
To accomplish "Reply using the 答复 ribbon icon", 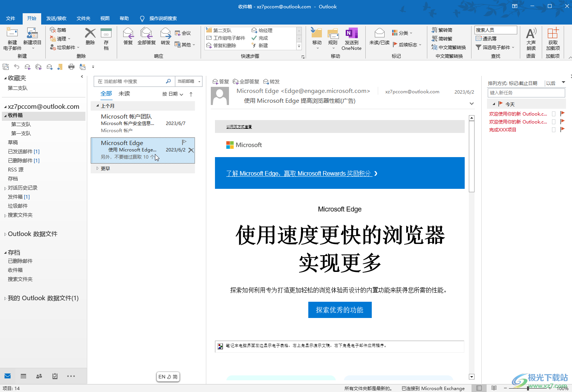I will tap(128, 37).
